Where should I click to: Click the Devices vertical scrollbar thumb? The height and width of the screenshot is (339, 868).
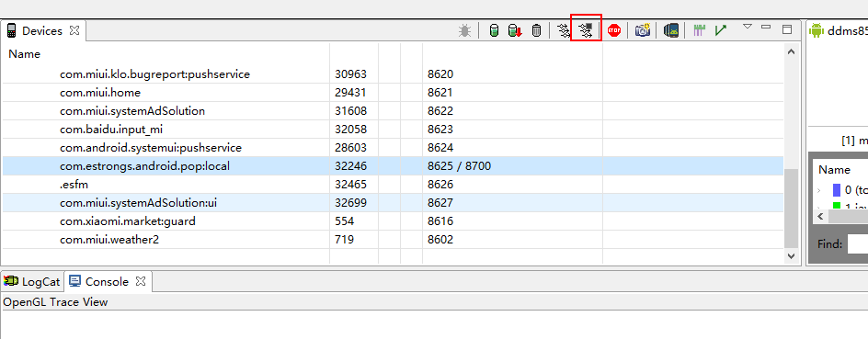(791, 209)
